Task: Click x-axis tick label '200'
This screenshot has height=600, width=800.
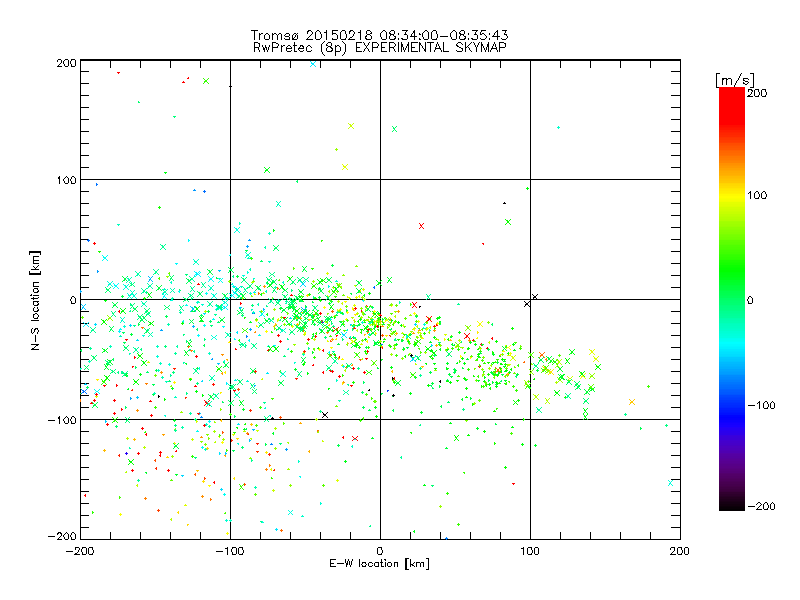Action: tap(680, 552)
